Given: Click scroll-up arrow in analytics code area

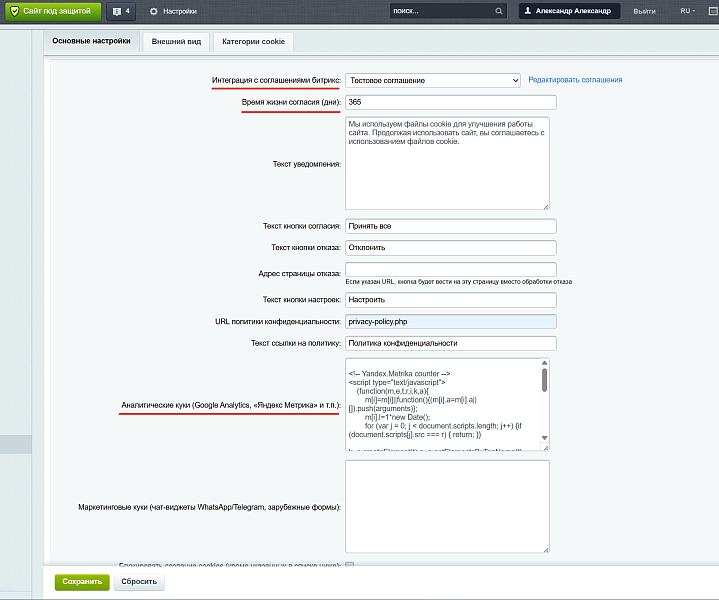Looking at the screenshot, I should tap(544, 363).
